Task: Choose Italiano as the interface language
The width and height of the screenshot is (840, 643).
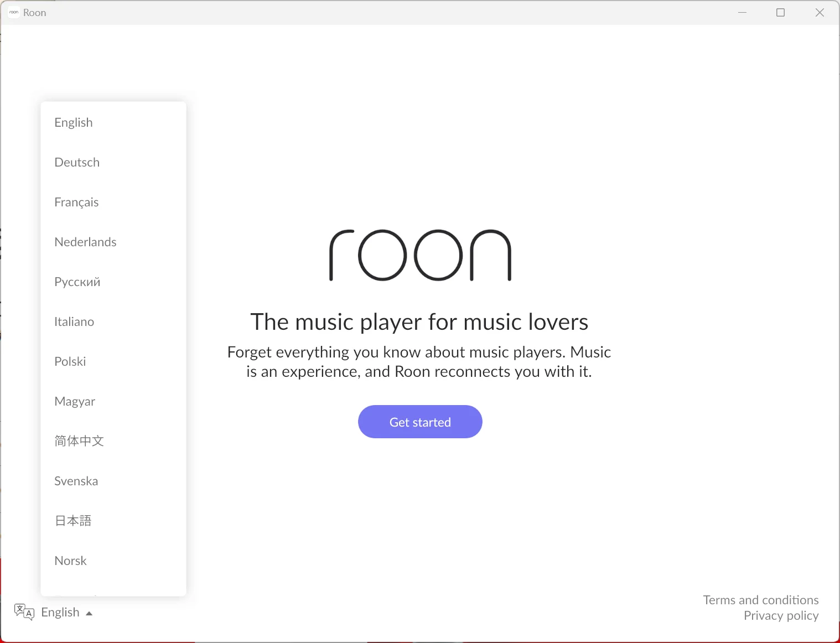Action: [x=74, y=321]
